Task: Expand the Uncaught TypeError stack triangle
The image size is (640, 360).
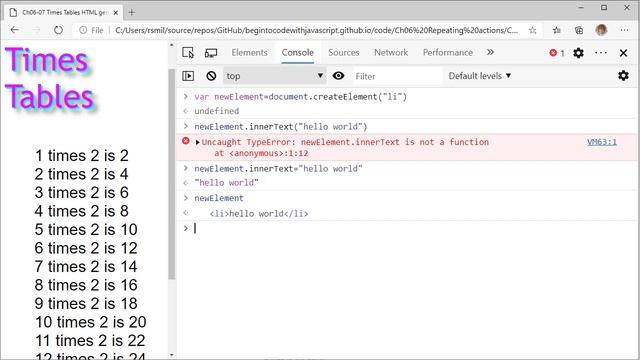Action: (x=198, y=142)
